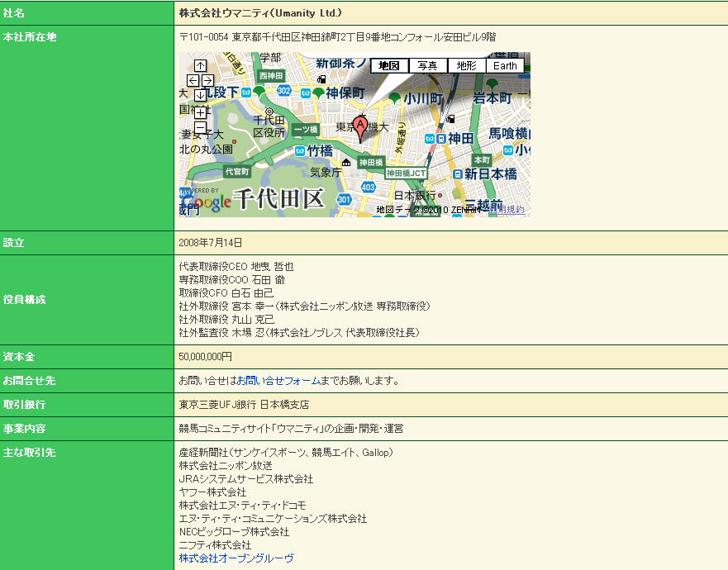Click the 西神田 sign on map
Image resolution: width=728 pixels, height=570 pixels.
click(271, 76)
